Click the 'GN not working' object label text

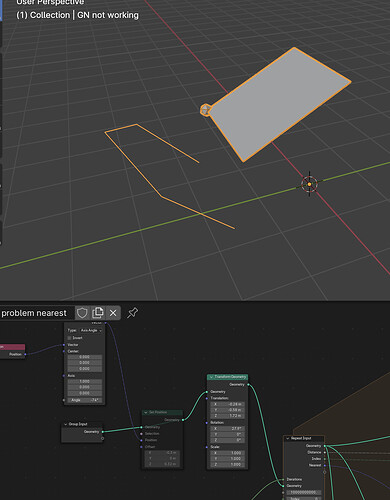coord(108,15)
